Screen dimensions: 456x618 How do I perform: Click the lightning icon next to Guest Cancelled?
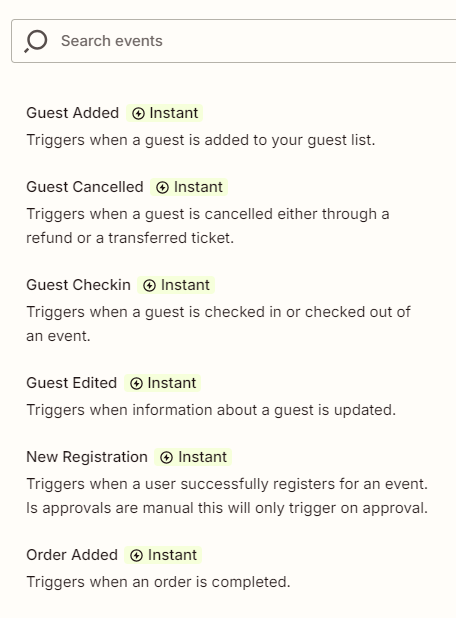[162, 188]
